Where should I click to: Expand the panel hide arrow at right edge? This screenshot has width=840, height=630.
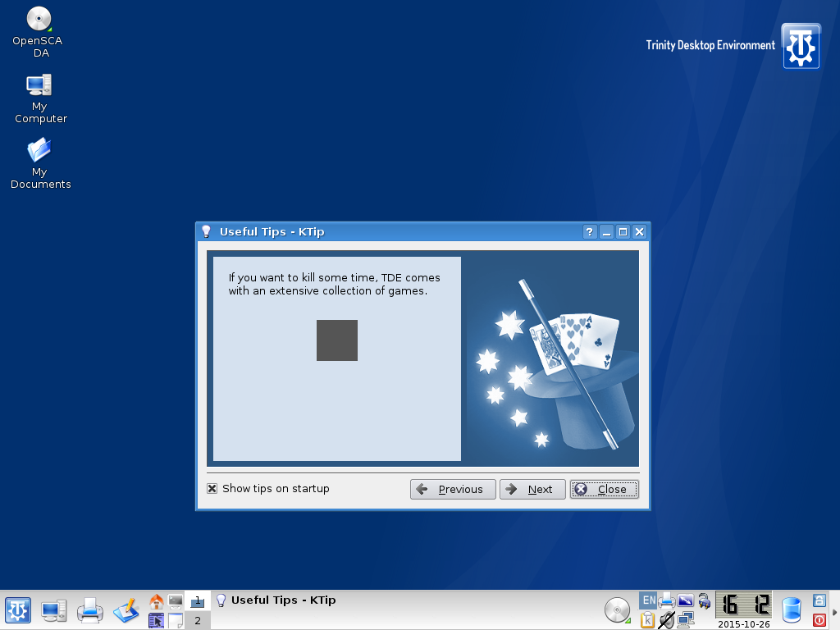[x=835, y=611]
